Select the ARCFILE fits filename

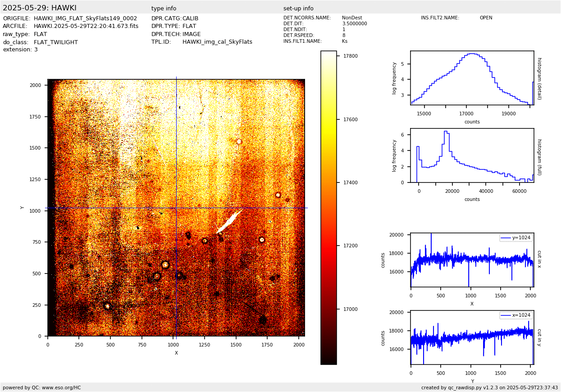[86, 26]
